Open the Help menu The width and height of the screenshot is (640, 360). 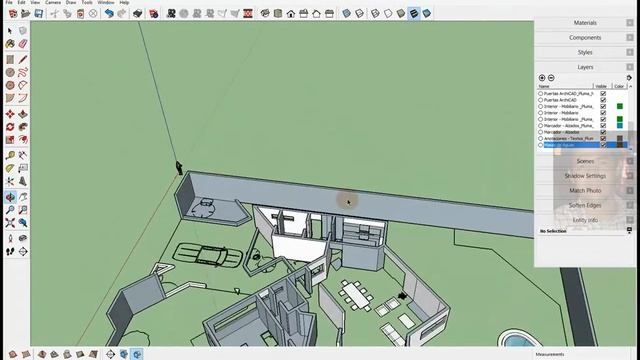tap(124, 2)
